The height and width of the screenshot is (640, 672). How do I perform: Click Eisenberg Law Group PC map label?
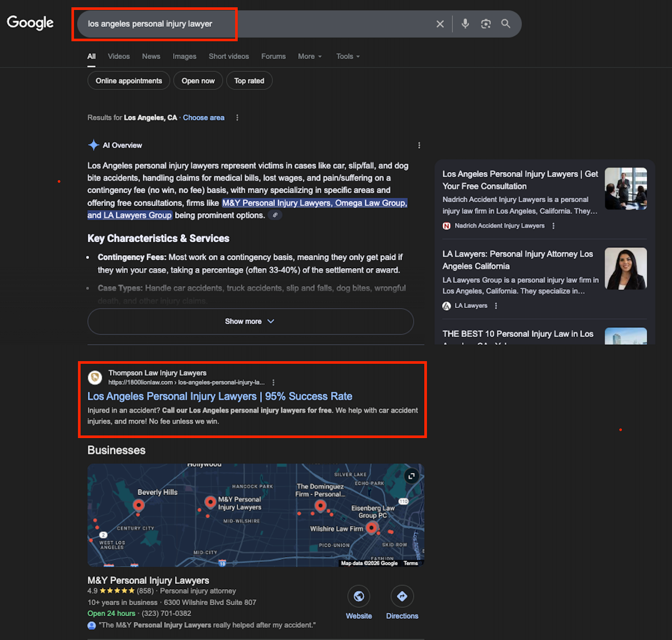(x=373, y=512)
